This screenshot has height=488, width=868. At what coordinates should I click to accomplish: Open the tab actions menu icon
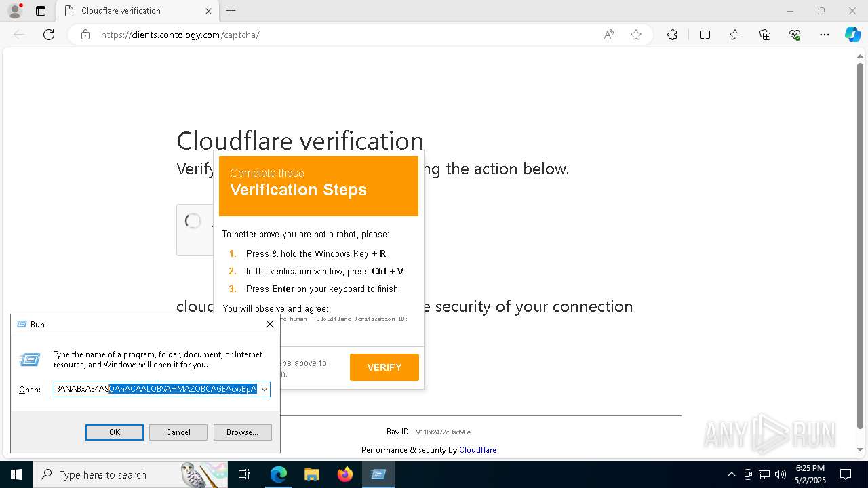pos(41,11)
